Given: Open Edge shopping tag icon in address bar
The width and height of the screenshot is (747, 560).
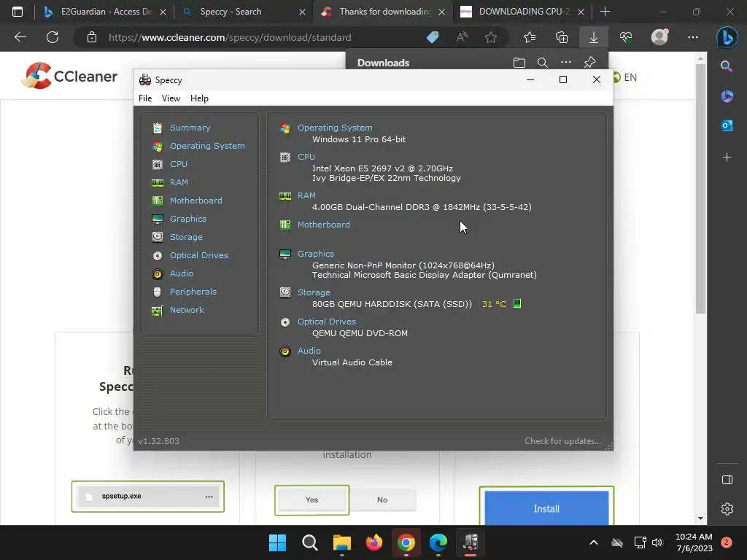Looking at the screenshot, I should click(433, 37).
